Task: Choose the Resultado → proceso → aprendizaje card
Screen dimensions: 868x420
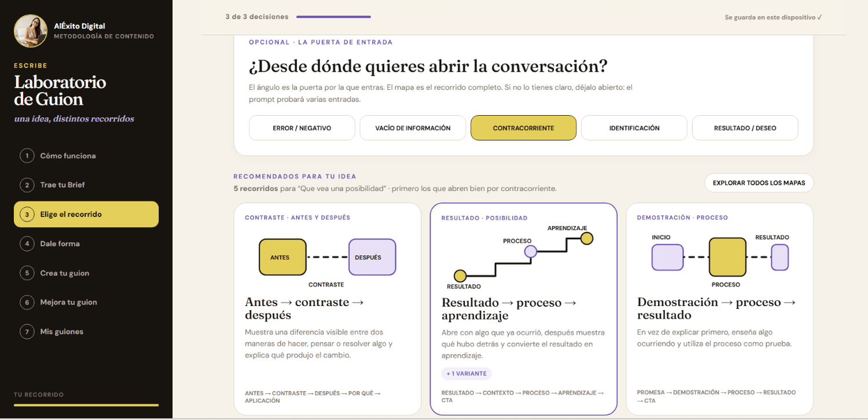Action: pos(523,309)
